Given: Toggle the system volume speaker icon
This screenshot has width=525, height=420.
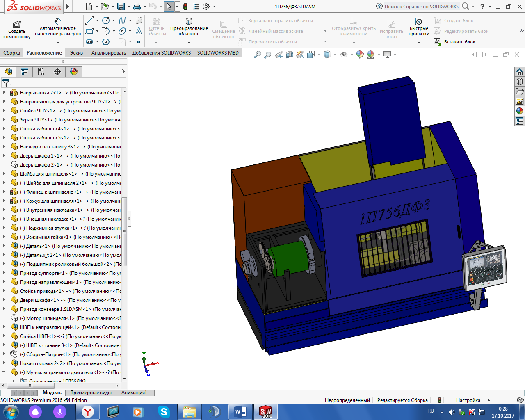Looking at the screenshot, I should click(x=452, y=412).
